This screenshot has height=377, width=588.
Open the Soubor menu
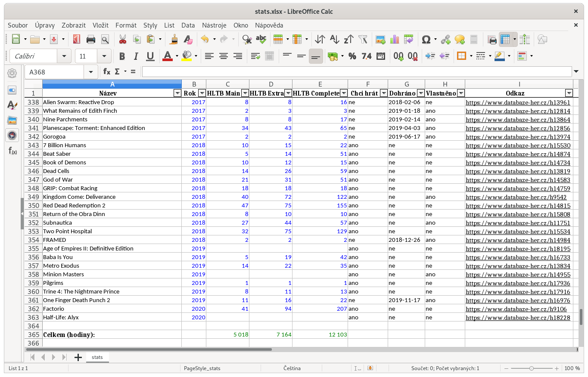coord(18,25)
